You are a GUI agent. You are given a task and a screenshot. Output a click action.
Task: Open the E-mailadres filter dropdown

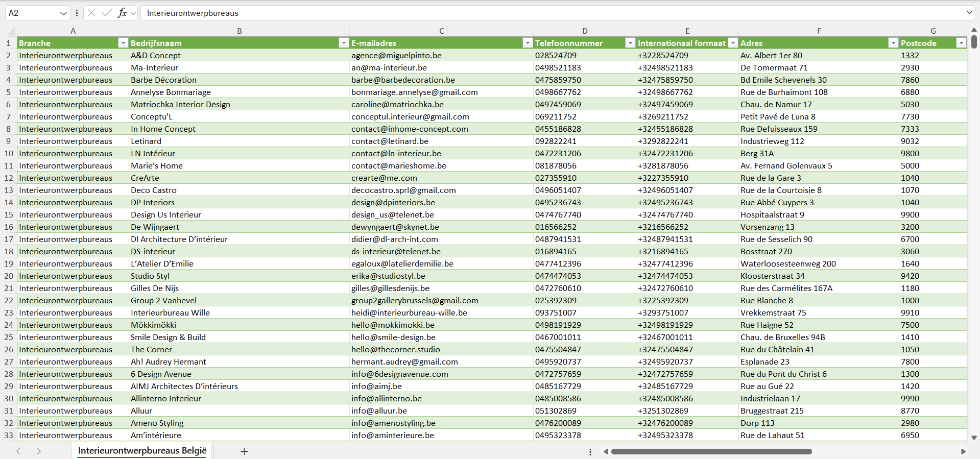tap(528, 43)
